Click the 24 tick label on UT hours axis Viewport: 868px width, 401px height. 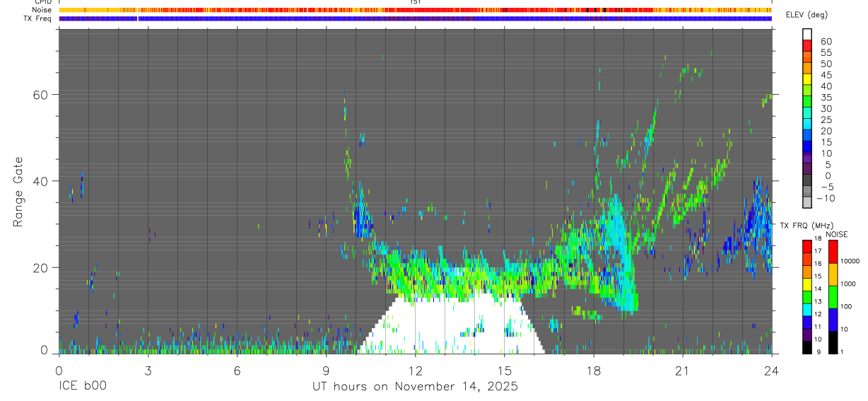(771, 371)
